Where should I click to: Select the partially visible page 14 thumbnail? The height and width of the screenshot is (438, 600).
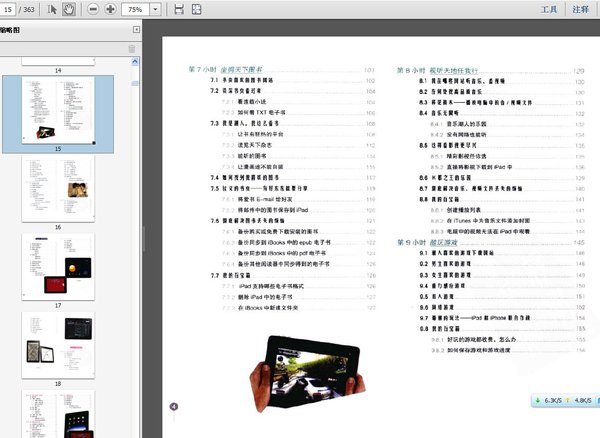(58, 61)
